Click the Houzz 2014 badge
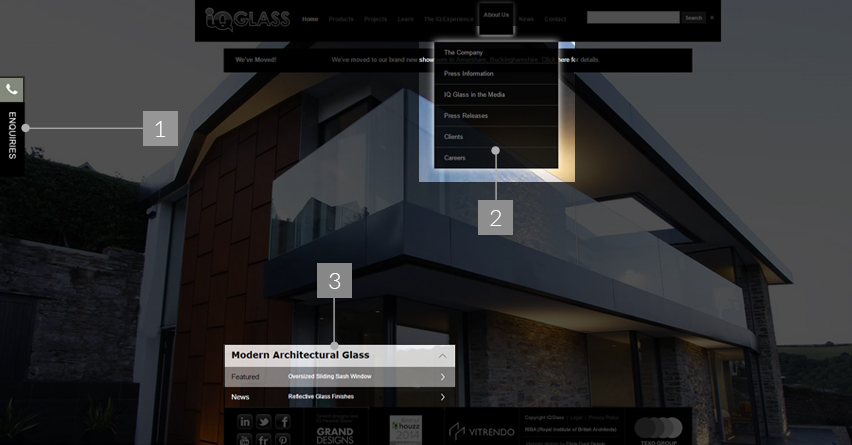852x445 pixels. [x=405, y=429]
